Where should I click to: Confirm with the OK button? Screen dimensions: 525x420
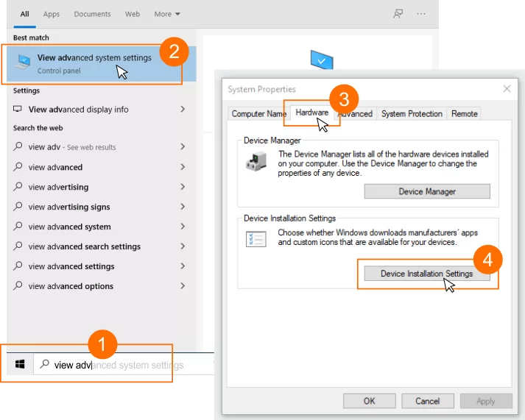(x=370, y=401)
